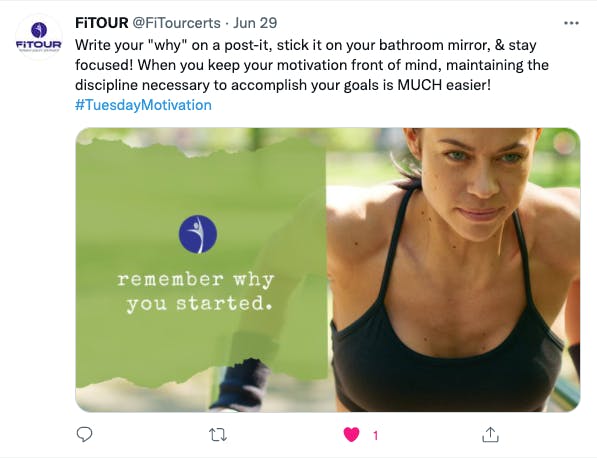Visit the @FiTourcerts handle link

[x=176, y=23]
